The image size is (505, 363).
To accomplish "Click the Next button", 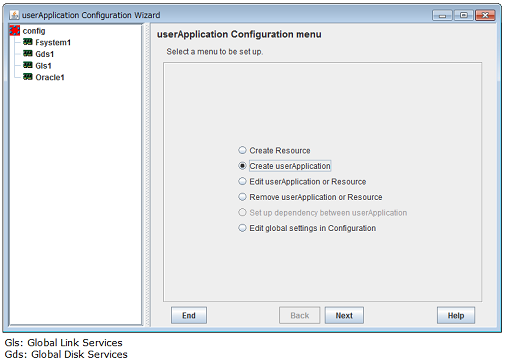I will tap(344, 315).
